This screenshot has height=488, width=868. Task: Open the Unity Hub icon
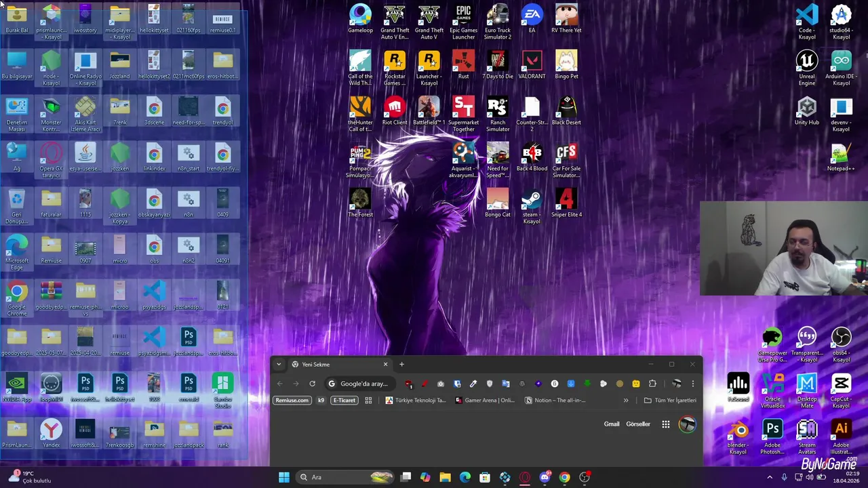[x=806, y=111]
